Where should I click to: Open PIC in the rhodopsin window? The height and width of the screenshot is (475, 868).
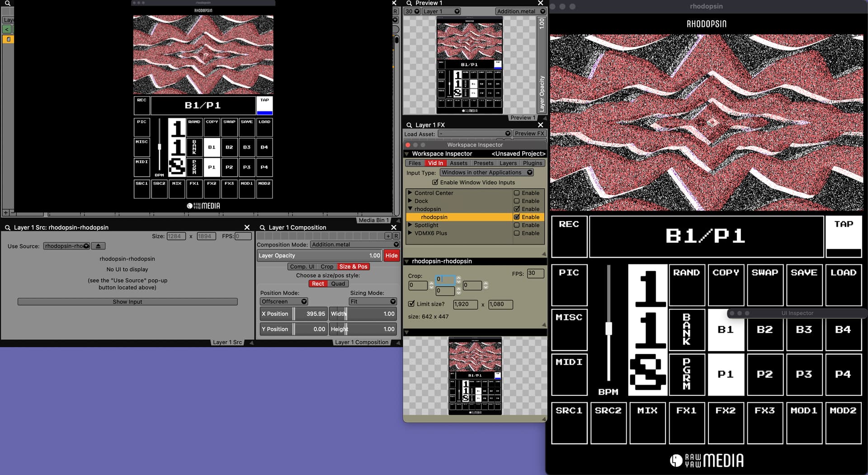coord(569,285)
